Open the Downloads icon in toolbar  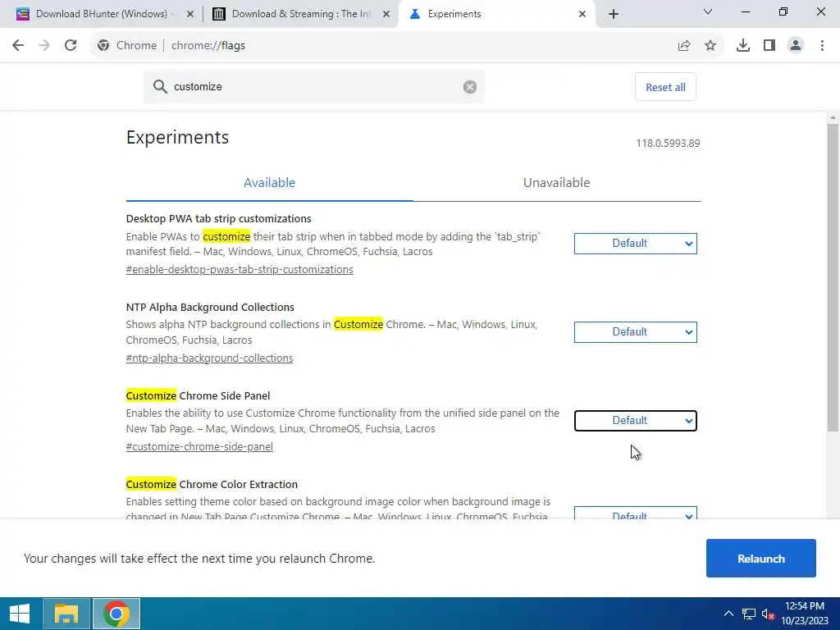tap(743, 46)
